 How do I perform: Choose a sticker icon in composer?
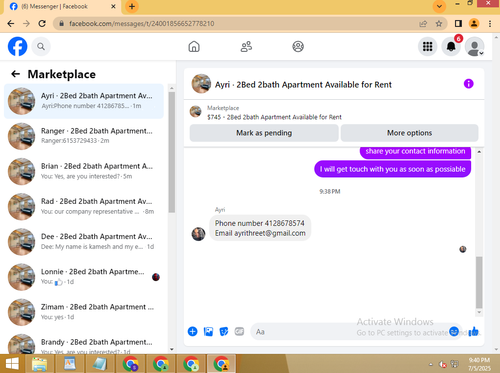coord(224,331)
